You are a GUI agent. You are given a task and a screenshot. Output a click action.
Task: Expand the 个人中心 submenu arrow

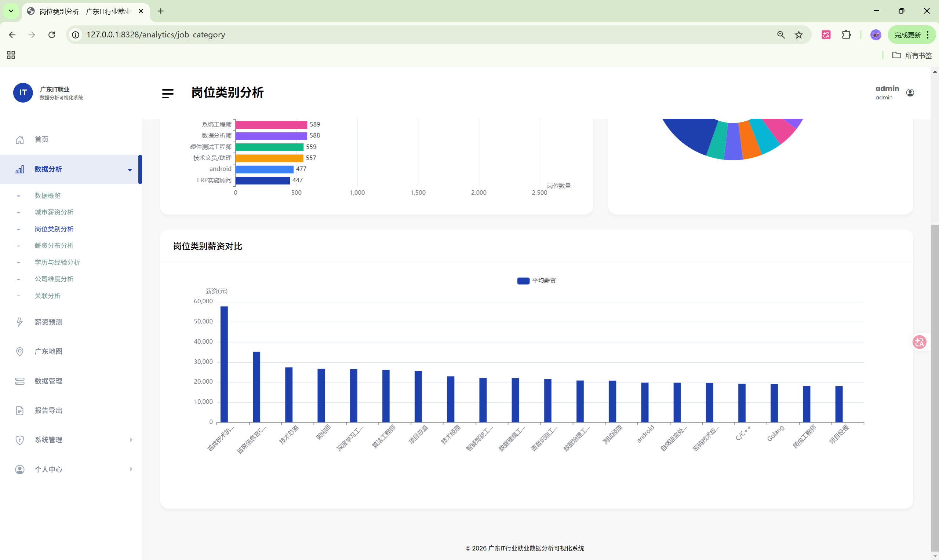(131, 469)
